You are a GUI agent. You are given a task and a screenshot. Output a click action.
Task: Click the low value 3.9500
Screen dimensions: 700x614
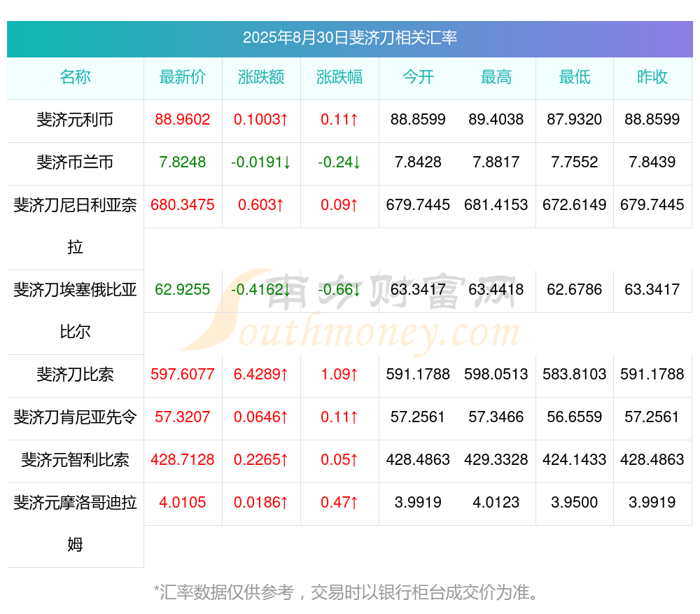point(575,502)
